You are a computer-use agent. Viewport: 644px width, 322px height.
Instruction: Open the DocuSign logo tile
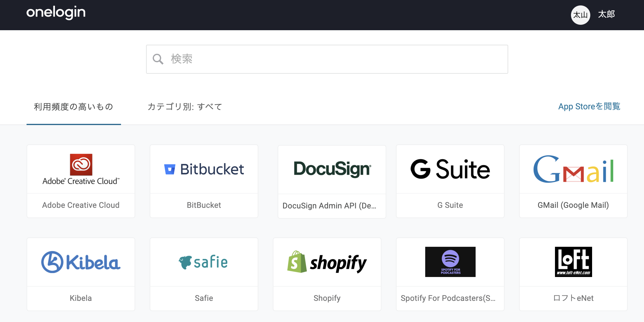point(332,169)
